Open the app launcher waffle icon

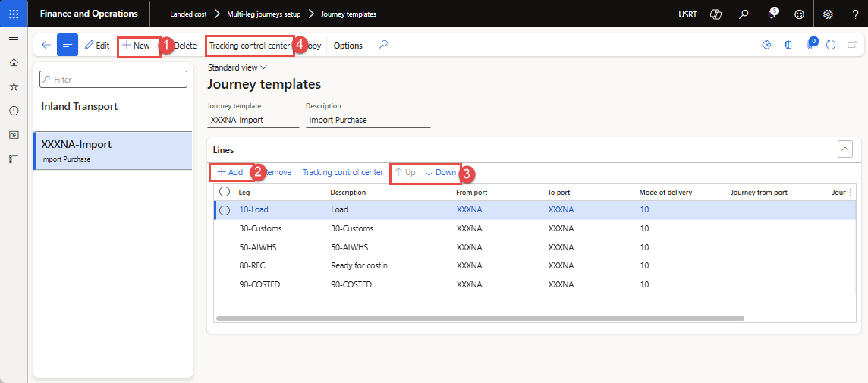click(x=14, y=14)
